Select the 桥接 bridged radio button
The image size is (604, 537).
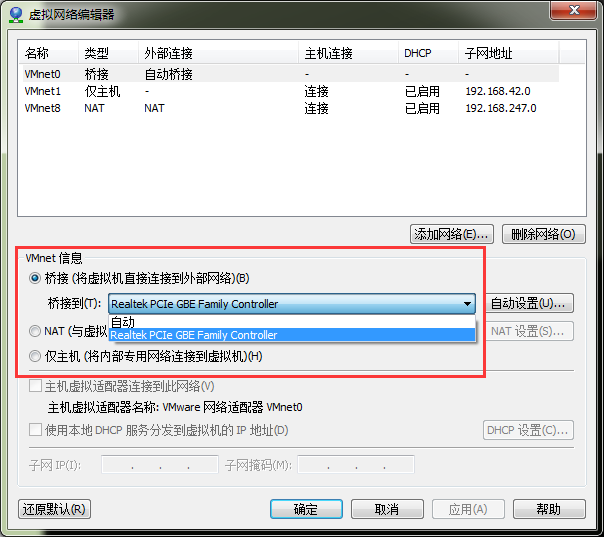35,278
